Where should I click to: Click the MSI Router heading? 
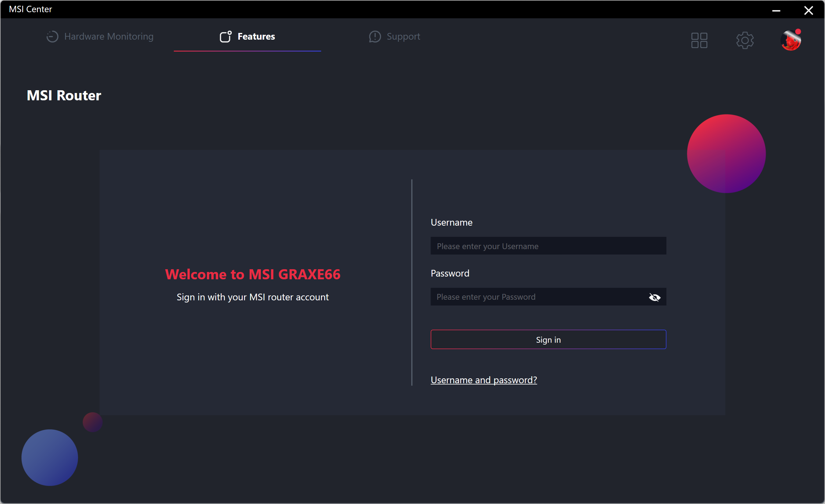64,95
